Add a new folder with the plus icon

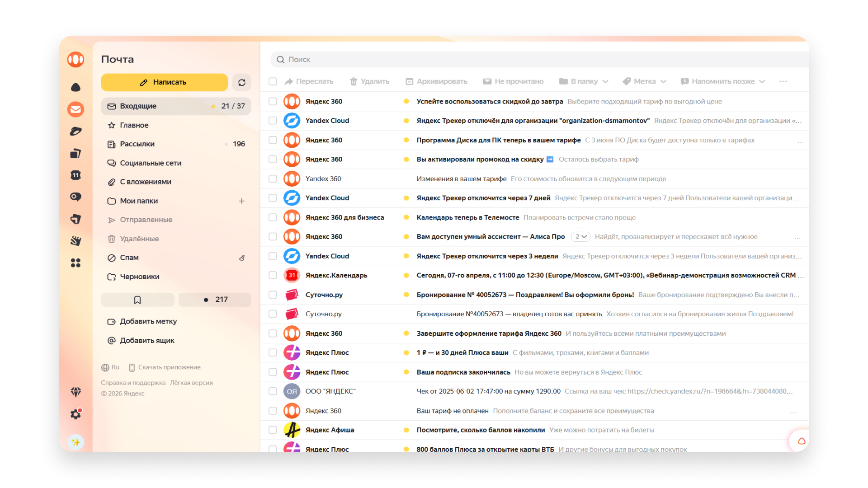tap(242, 201)
